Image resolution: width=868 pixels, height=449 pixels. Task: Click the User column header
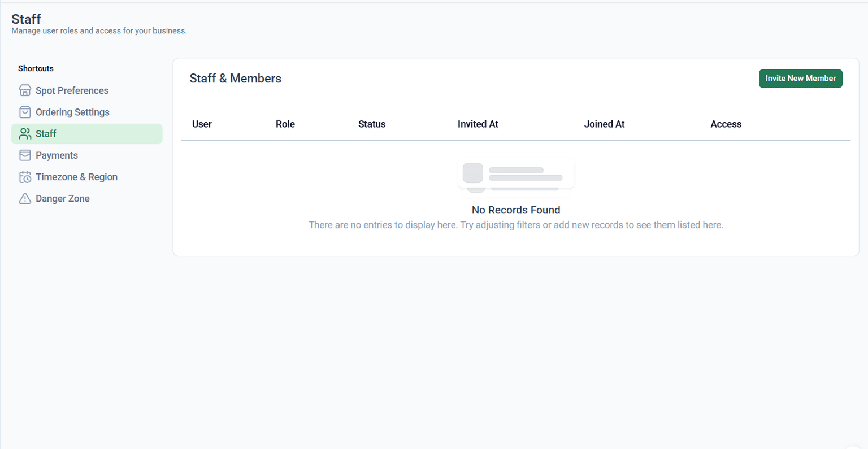click(202, 124)
